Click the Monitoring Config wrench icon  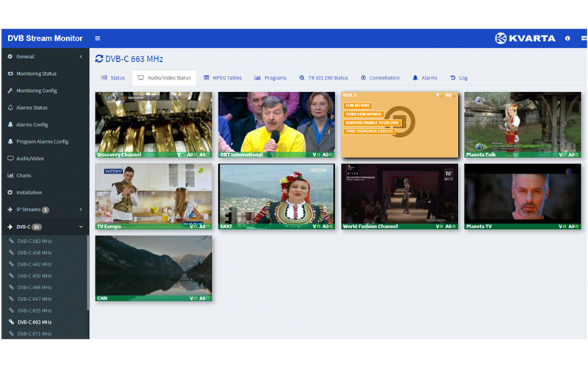pos(10,91)
